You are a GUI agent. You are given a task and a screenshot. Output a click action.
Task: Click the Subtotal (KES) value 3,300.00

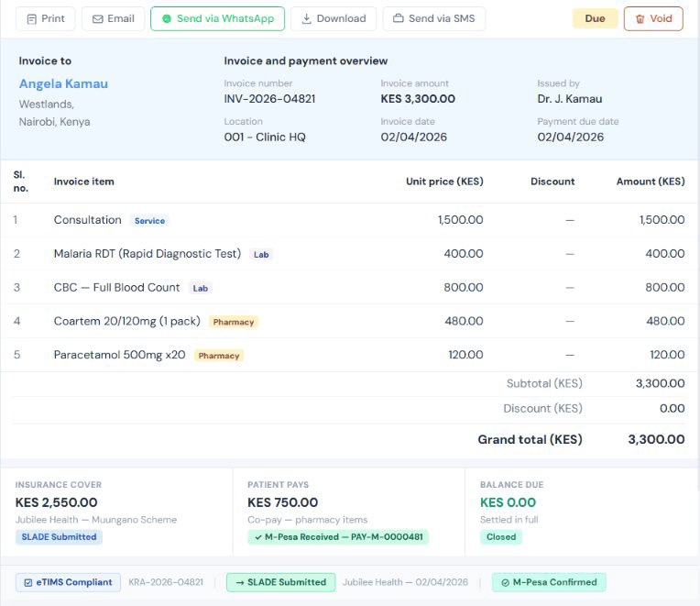pyautogui.click(x=661, y=383)
